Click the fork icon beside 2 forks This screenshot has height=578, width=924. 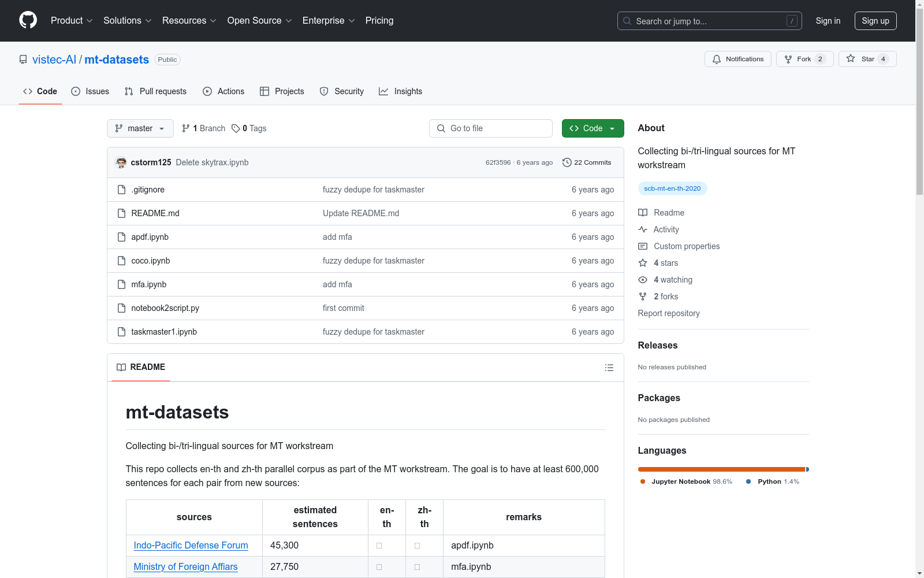[x=643, y=297]
